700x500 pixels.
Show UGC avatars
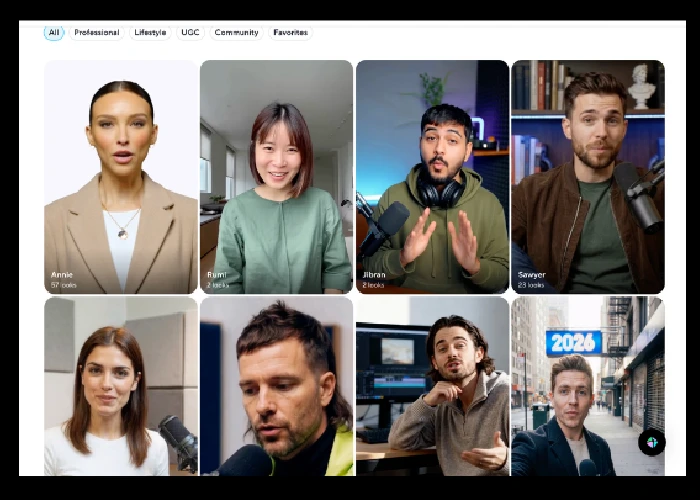pyautogui.click(x=190, y=32)
